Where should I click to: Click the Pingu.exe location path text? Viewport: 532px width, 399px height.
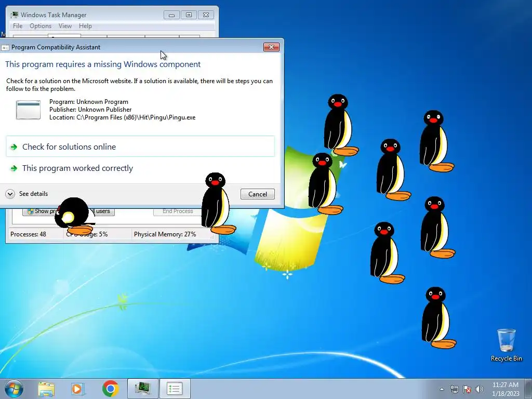[x=122, y=117]
